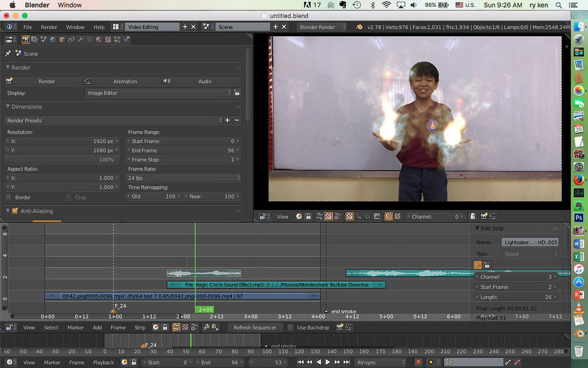588x368 pixels.
Task: Click the Refresh Sequencer button
Action: pyautogui.click(x=255, y=327)
